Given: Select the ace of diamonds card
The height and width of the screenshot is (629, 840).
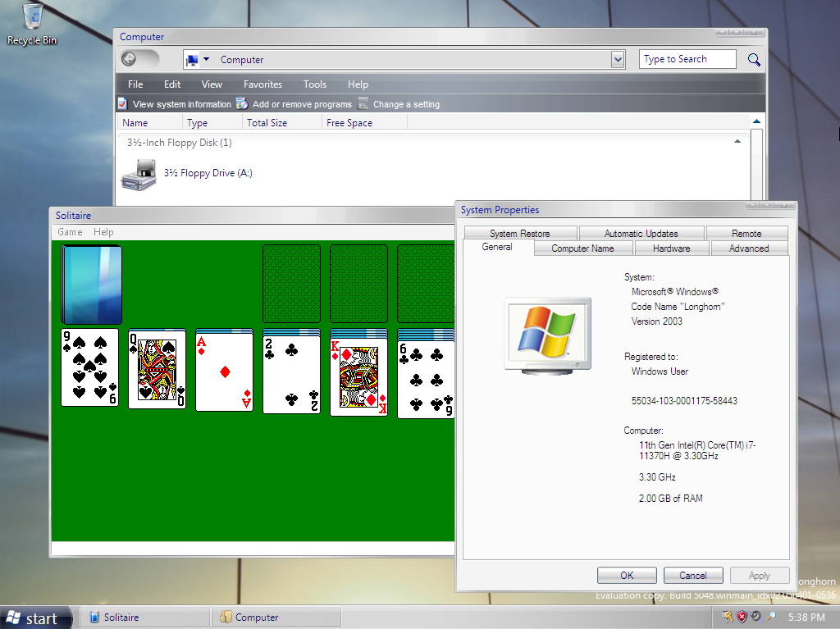Looking at the screenshot, I should tap(225, 371).
